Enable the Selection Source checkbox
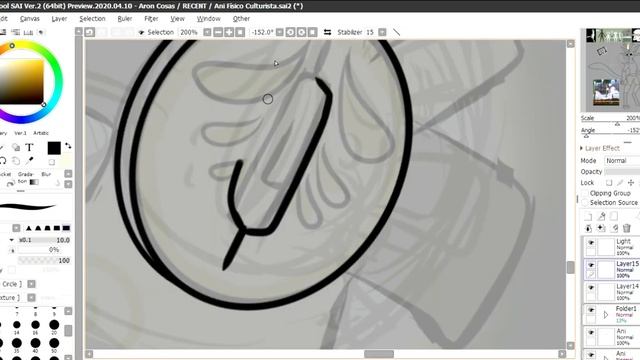This screenshot has height=360, width=640. click(585, 202)
